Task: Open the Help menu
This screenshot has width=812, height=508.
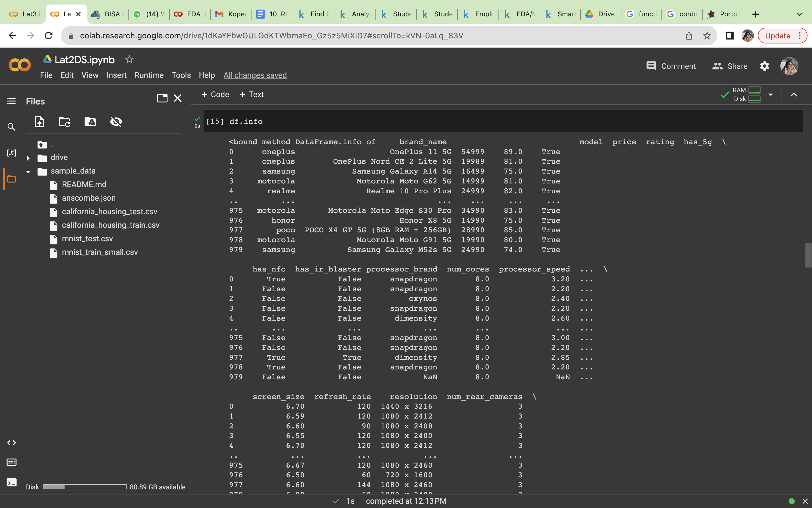Action: click(x=207, y=75)
